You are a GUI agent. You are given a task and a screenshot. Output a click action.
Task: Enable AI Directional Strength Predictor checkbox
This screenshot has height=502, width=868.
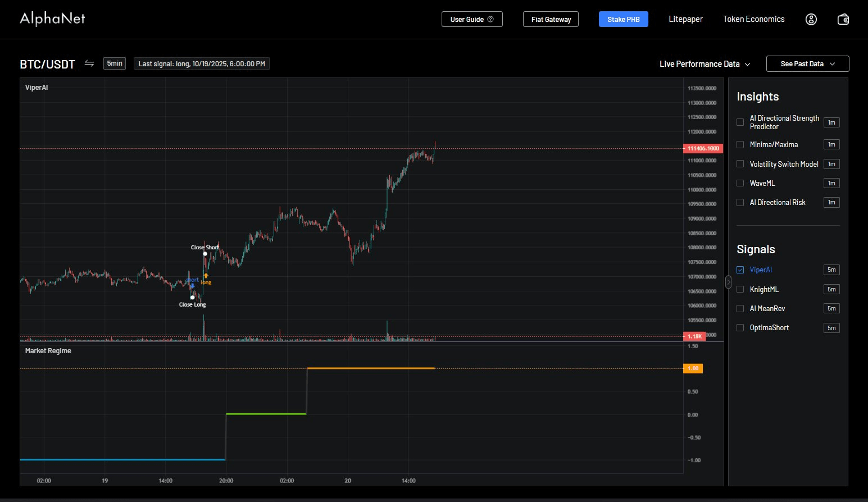point(740,122)
